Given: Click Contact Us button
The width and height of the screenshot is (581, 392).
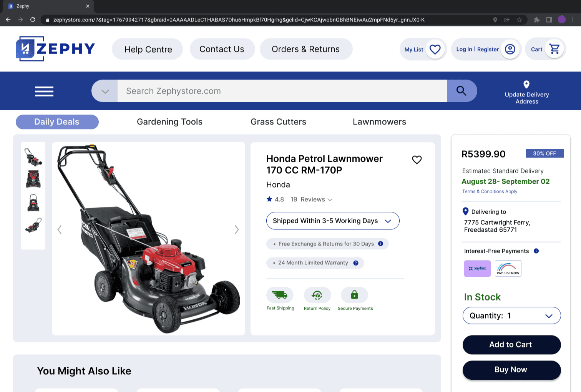Looking at the screenshot, I should click(x=222, y=49).
